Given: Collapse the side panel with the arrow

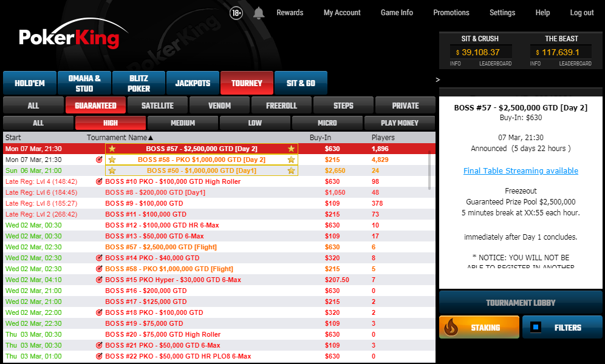Looking at the screenshot, I should [x=438, y=79].
